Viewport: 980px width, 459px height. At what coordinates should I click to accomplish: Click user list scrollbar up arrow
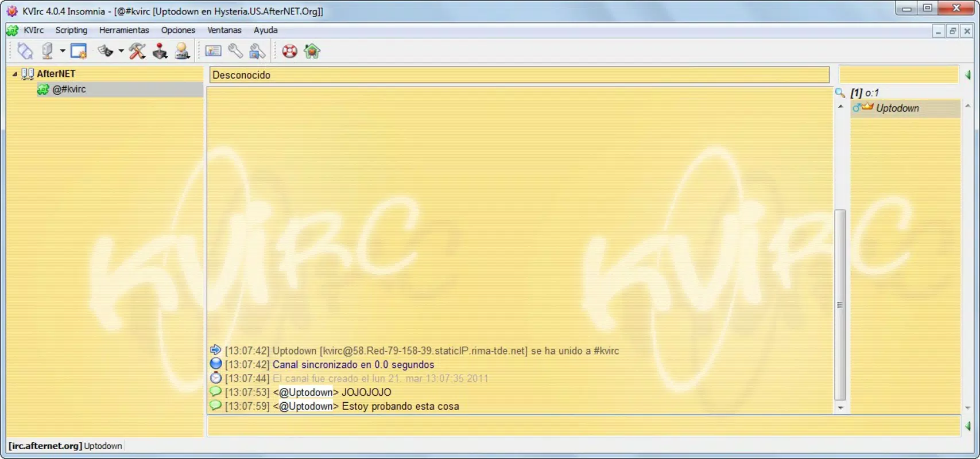tap(967, 106)
